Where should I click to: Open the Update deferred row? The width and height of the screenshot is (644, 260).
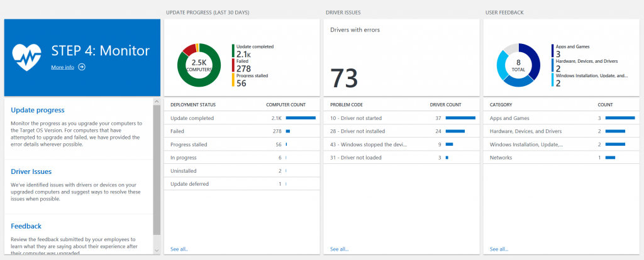tap(241, 184)
